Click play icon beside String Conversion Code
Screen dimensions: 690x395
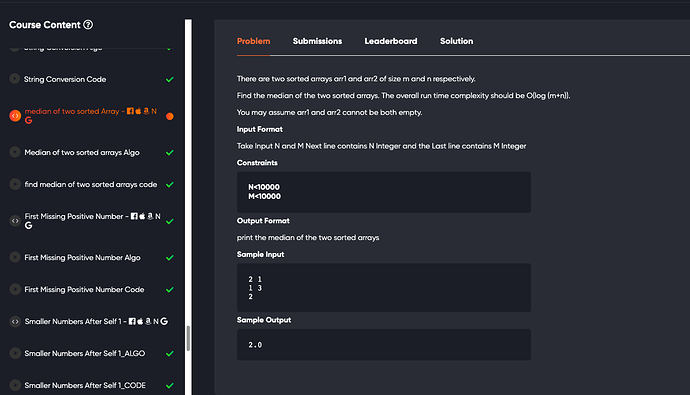(15, 79)
